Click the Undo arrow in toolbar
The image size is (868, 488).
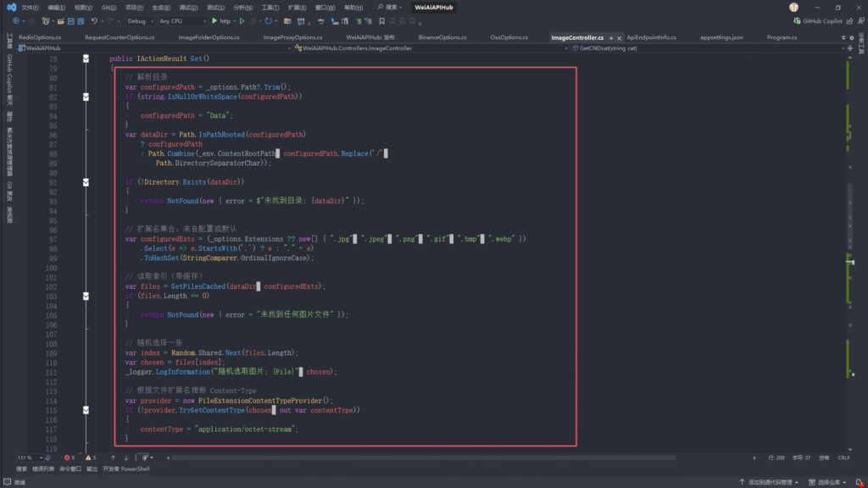click(94, 20)
